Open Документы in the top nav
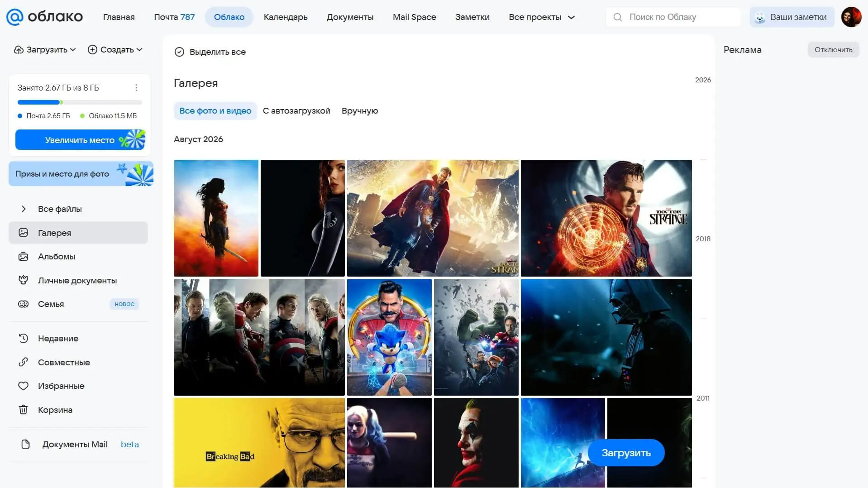 pyautogui.click(x=350, y=17)
